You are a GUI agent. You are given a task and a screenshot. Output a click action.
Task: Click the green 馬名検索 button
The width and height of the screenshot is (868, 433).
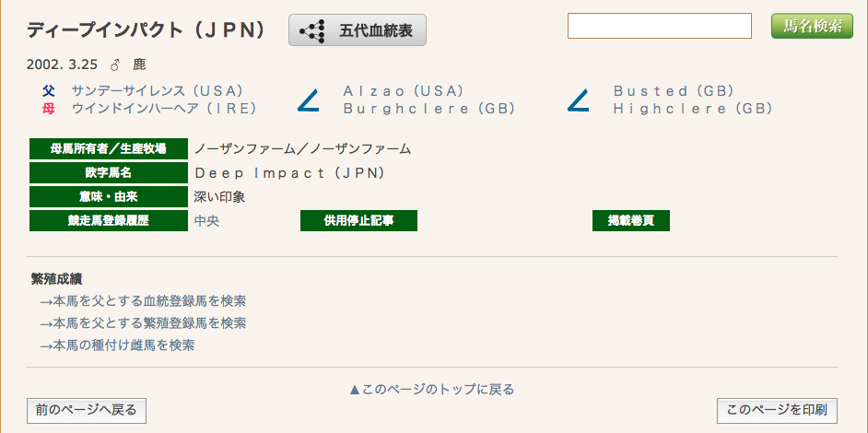coord(812,26)
